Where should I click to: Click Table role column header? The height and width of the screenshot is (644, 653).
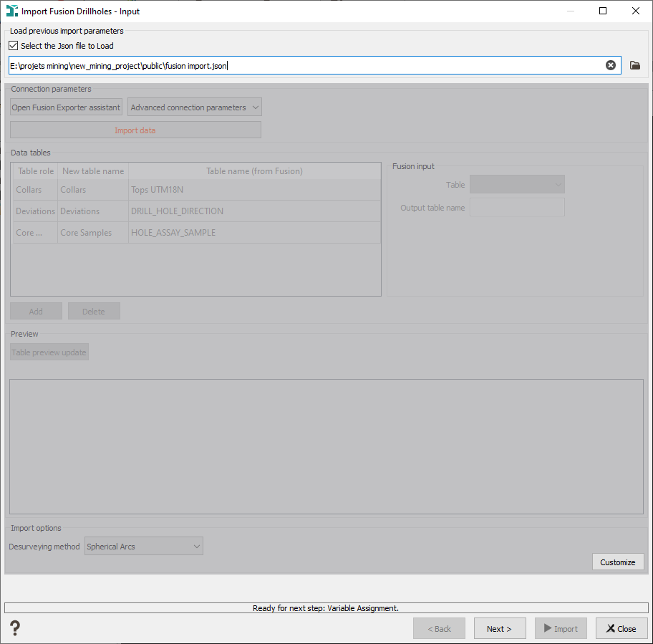[x=35, y=170]
